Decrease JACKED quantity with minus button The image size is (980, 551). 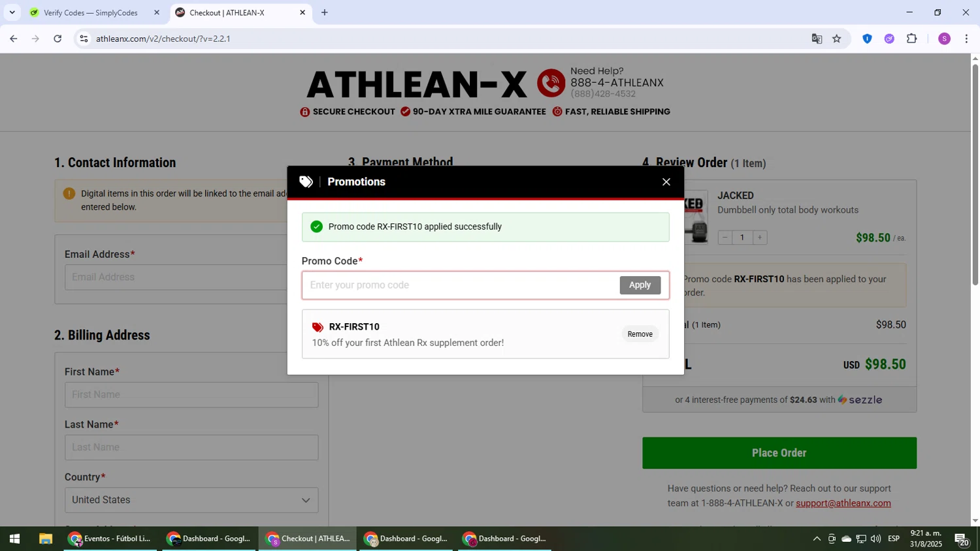point(725,238)
